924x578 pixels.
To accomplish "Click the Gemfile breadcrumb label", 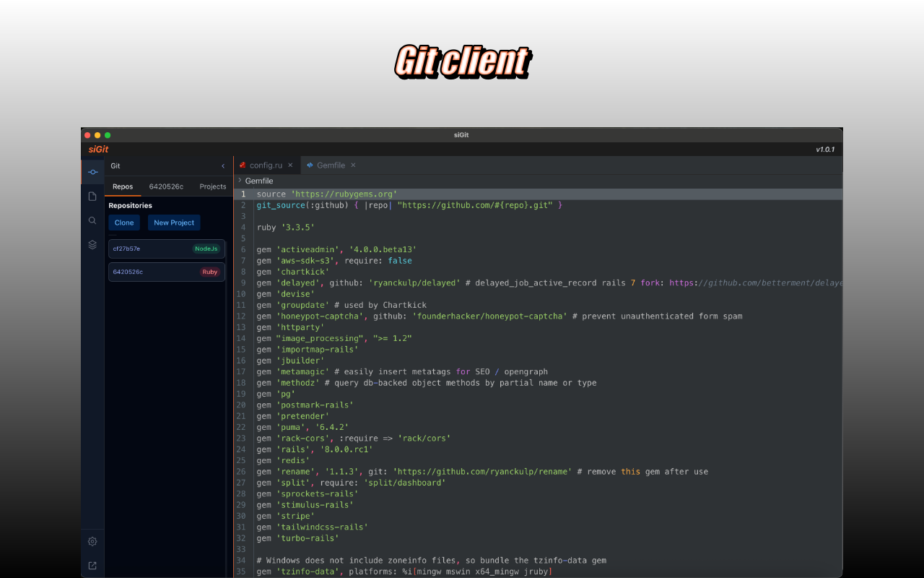I will coord(259,181).
